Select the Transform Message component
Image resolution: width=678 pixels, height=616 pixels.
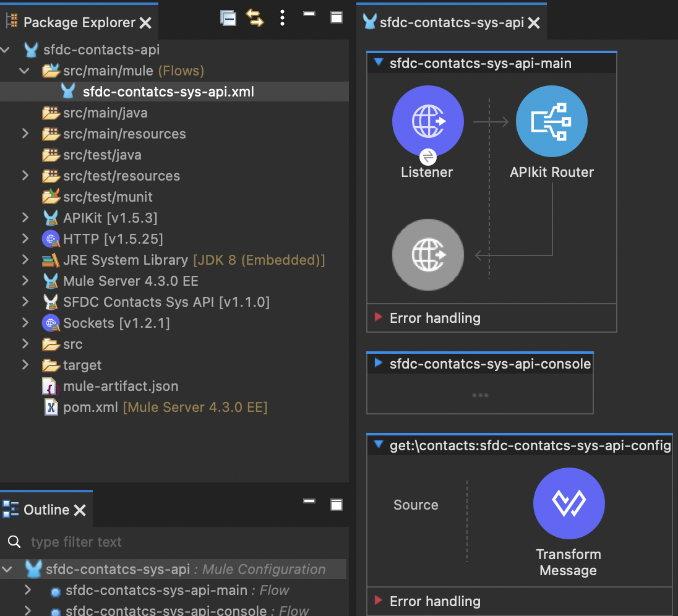[x=569, y=503]
